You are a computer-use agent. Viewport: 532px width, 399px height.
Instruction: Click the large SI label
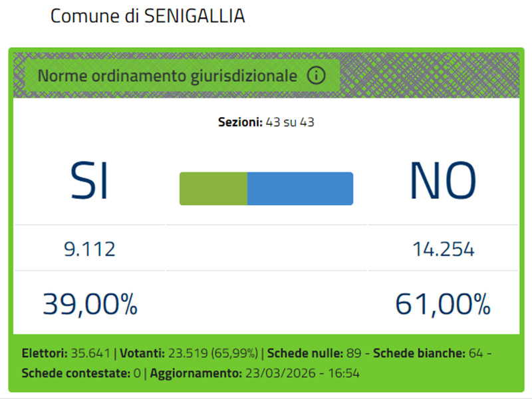click(x=90, y=181)
